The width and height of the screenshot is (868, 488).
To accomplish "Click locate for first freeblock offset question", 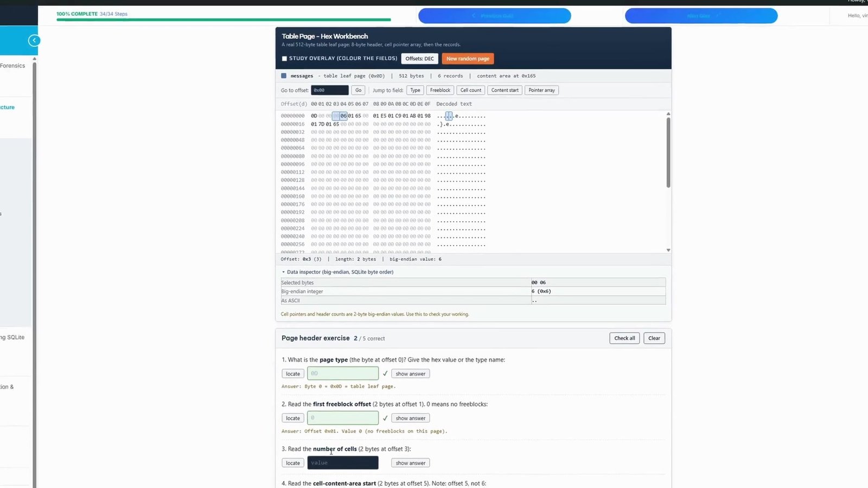I will click(293, 418).
